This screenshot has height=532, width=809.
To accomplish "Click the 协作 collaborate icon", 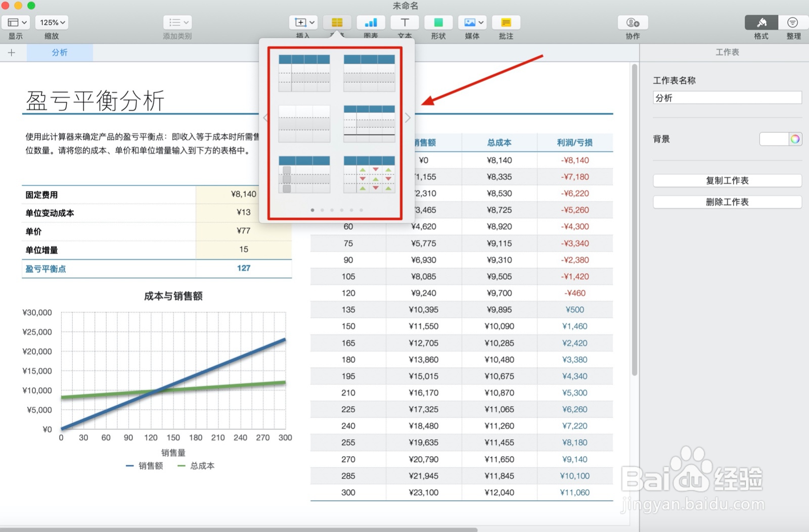I will pos(632,22).
